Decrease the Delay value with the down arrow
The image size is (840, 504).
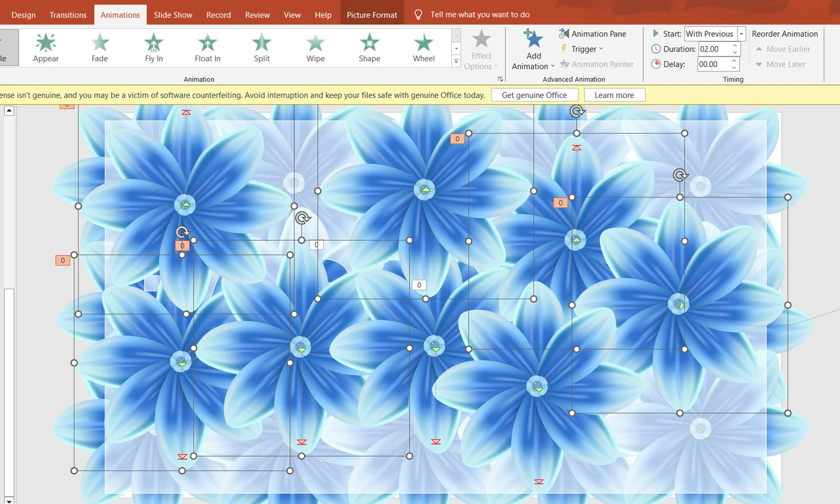[x=735, y=68]
